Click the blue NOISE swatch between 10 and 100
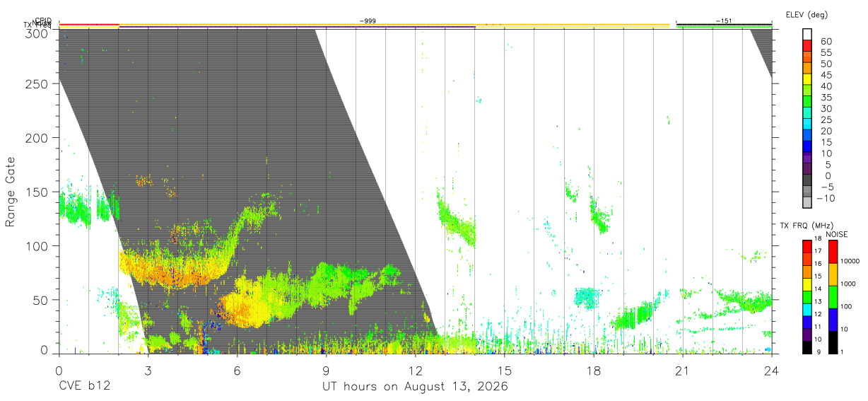The image size is (868, 401). [833, 320]
